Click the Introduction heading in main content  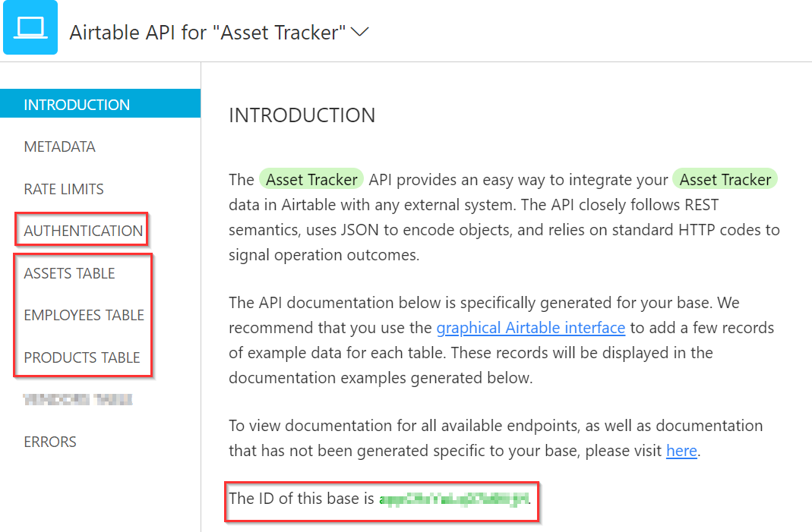point(302,115)
